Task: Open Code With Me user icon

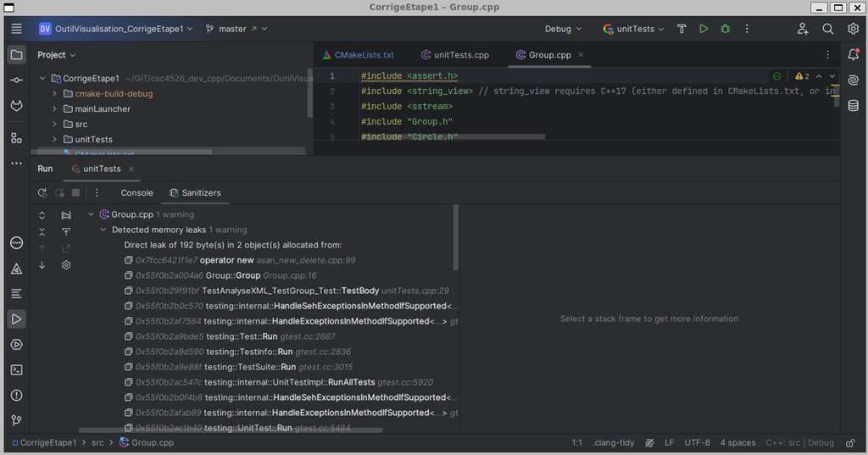Action: pos(803,29)
